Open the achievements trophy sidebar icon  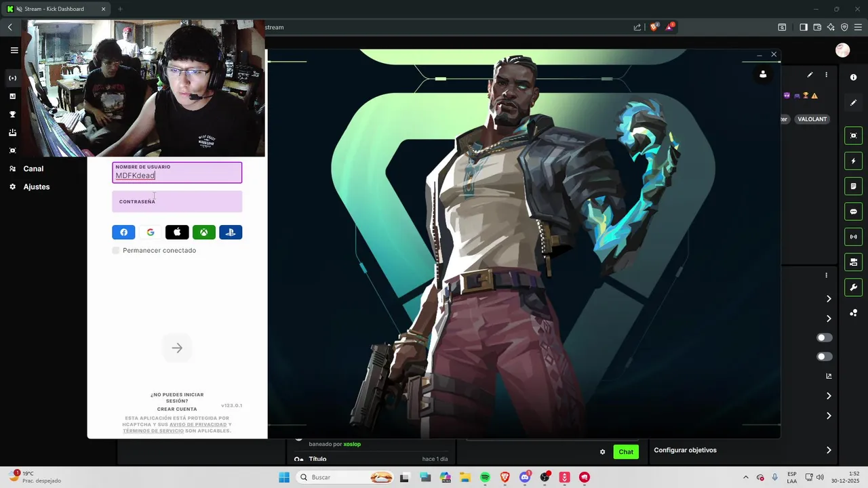point(12,115)
